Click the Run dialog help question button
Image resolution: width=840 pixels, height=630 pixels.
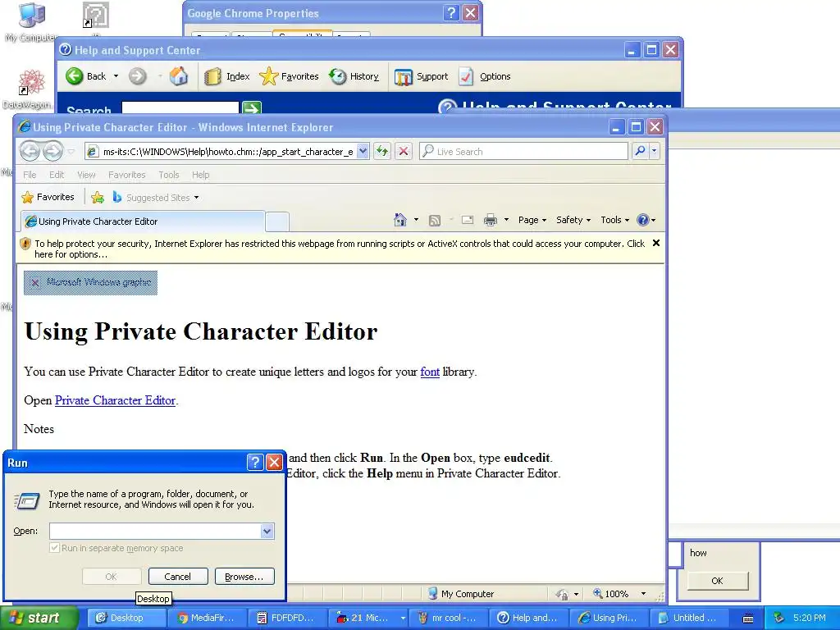pos(255,463)
